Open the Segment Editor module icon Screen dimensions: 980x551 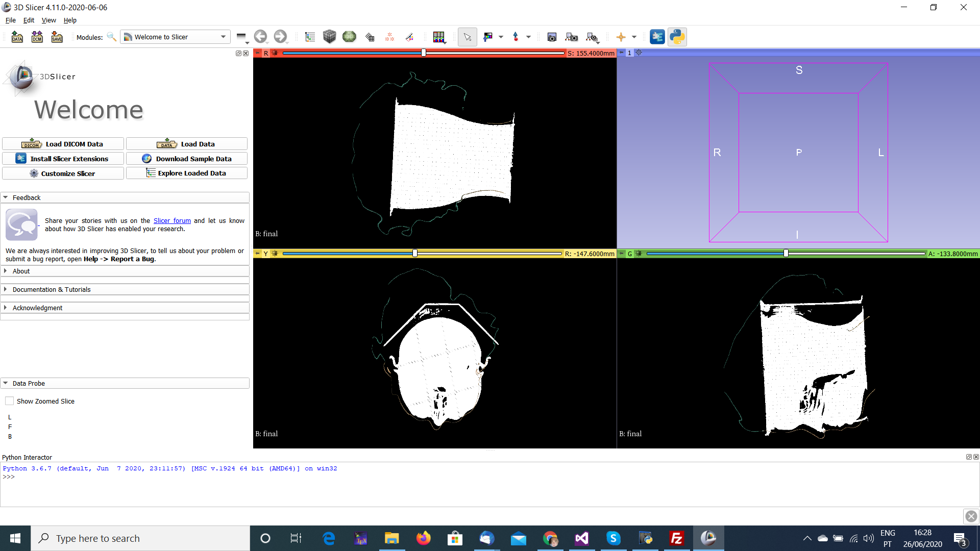pyautogui.click(x=409, y=37)
